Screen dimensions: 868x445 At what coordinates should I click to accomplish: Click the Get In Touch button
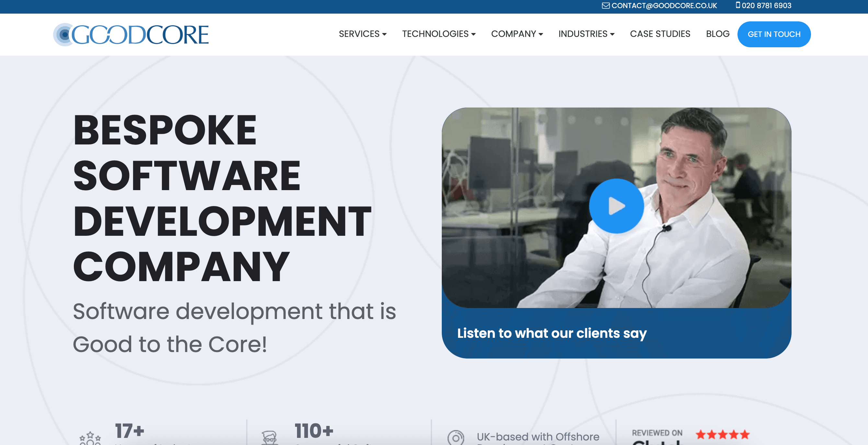click(774, 34)
